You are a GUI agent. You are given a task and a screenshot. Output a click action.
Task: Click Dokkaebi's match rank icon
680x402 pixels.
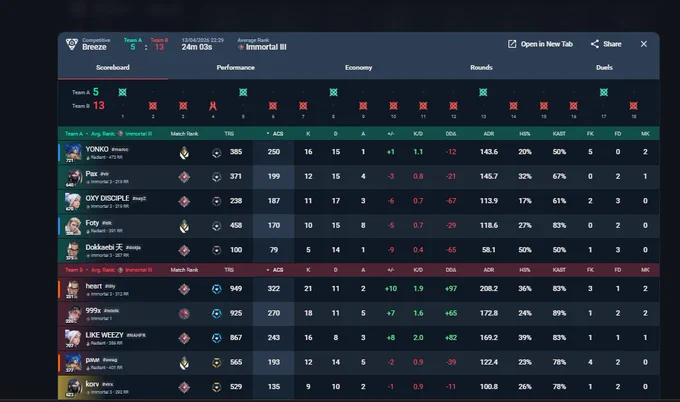click(x=184, y=251)
